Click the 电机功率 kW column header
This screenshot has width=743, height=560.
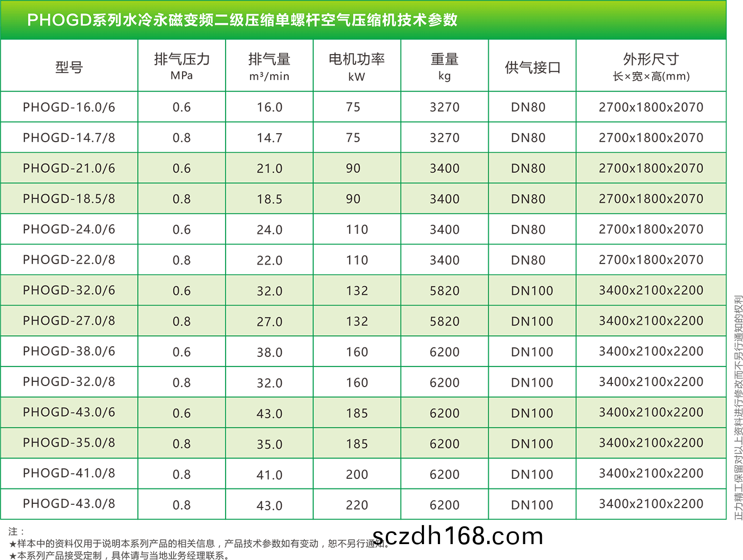357,66
